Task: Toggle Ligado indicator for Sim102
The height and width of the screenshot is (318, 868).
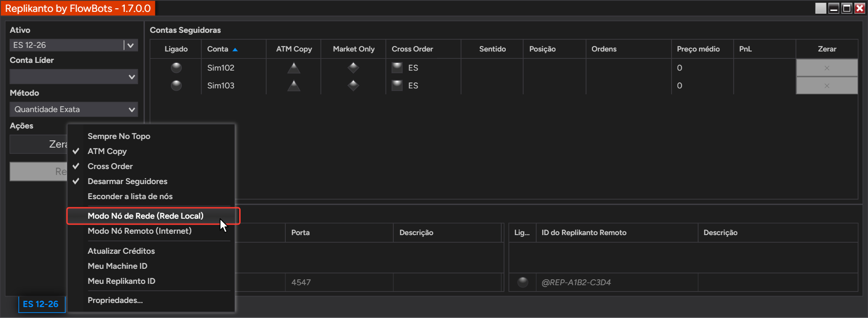Action: point(176,68)
